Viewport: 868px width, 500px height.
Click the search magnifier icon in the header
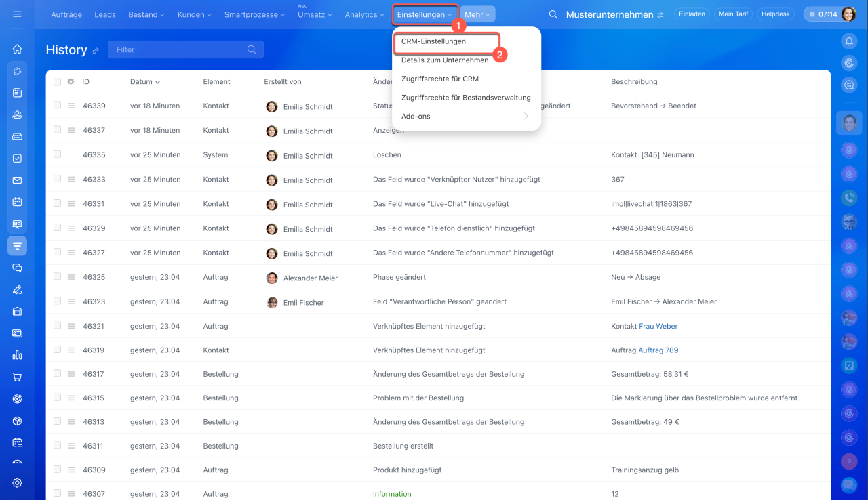point(553,14)
